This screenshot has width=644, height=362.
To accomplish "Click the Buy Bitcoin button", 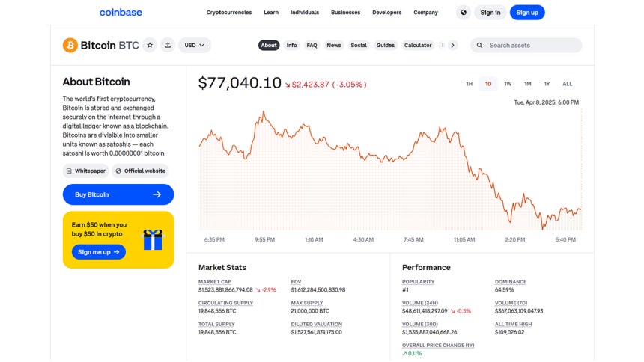I will [118, 194].
